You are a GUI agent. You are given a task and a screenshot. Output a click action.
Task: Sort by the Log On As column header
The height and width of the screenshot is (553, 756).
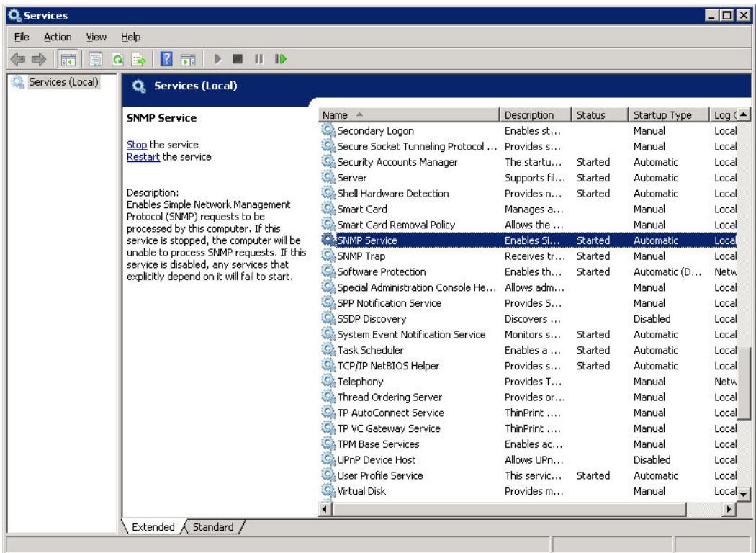click(x=724, y=115)
